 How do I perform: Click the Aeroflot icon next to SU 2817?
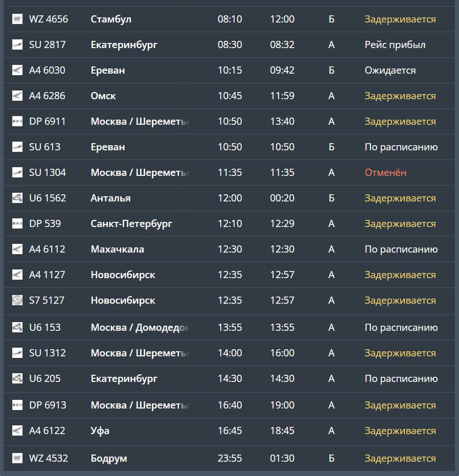click(x=17, y=44)
